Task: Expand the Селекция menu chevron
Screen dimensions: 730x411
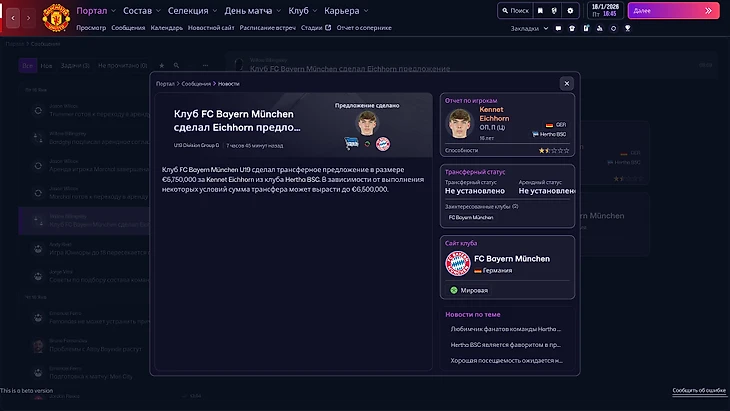Action: click(x=215, y=11)
